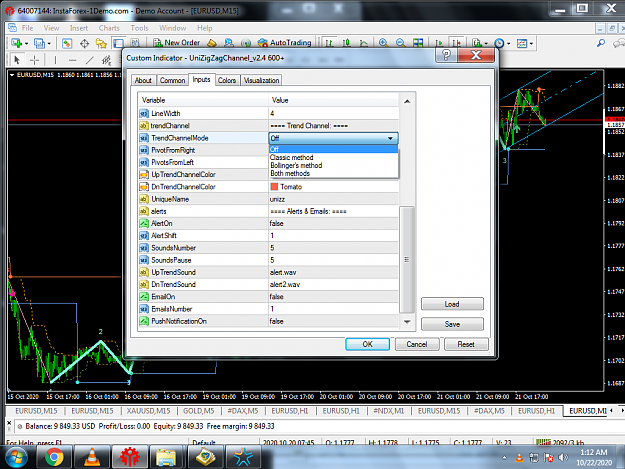This screenshot has height=469, width=625.
Task: Switch to the Common tab
Action: point(172,80)
